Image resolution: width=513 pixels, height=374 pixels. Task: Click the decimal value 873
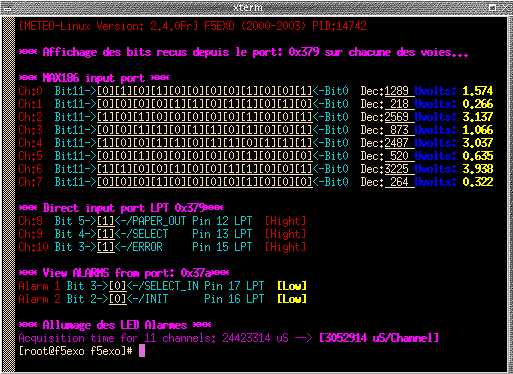[399, 130]
